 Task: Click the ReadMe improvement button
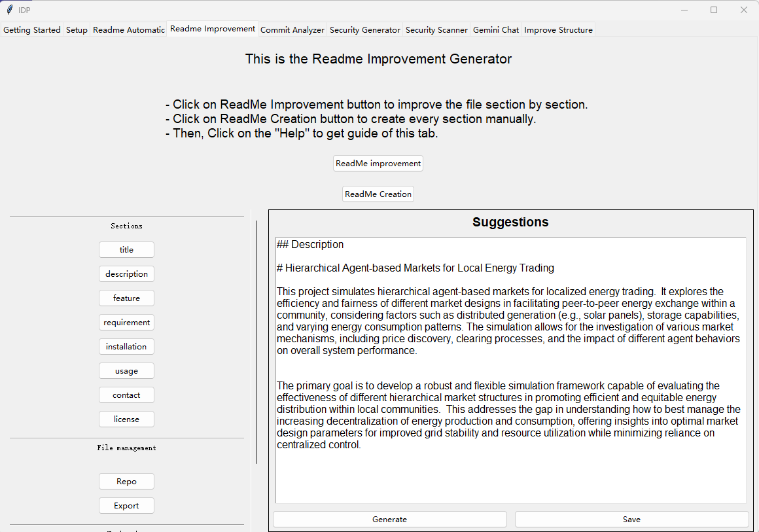tap(378, 164)
